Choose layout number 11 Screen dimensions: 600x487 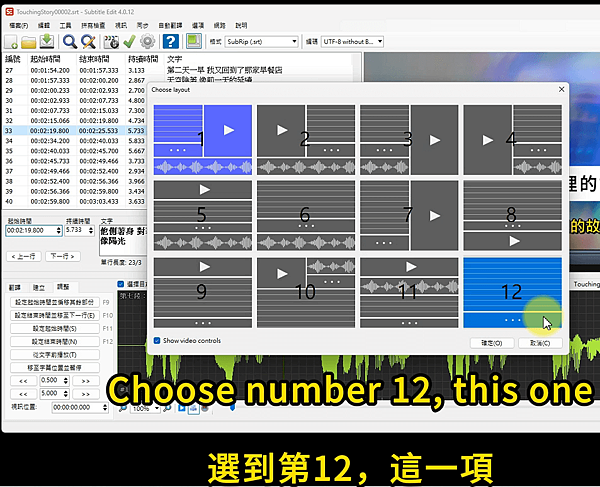pos(409,292)
